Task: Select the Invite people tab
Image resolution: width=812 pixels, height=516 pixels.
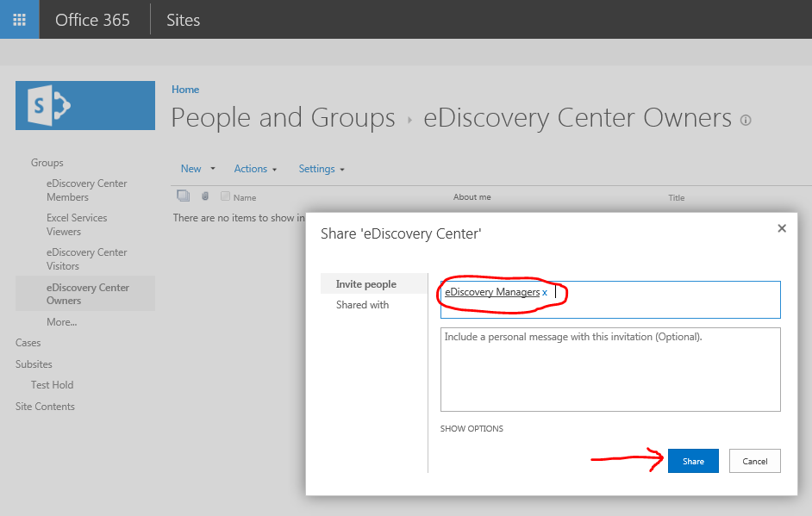Action: click(x=374, y=283)
